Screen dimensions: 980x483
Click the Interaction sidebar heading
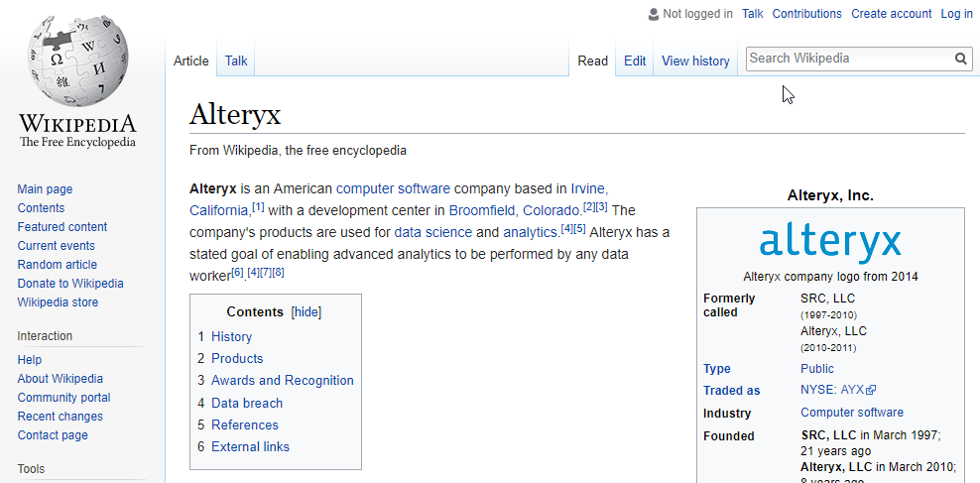pos(45,336)
